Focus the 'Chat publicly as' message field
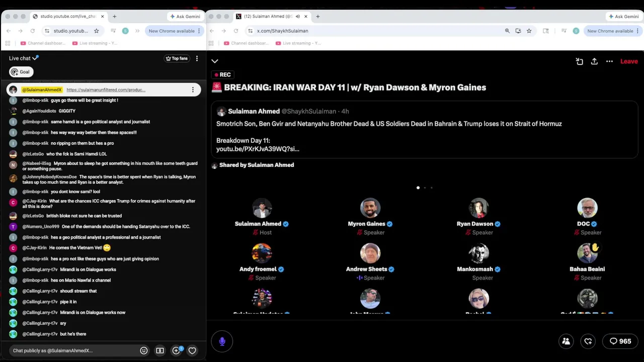Viewport: 644px width, 362px height. [x=74, y=350]
